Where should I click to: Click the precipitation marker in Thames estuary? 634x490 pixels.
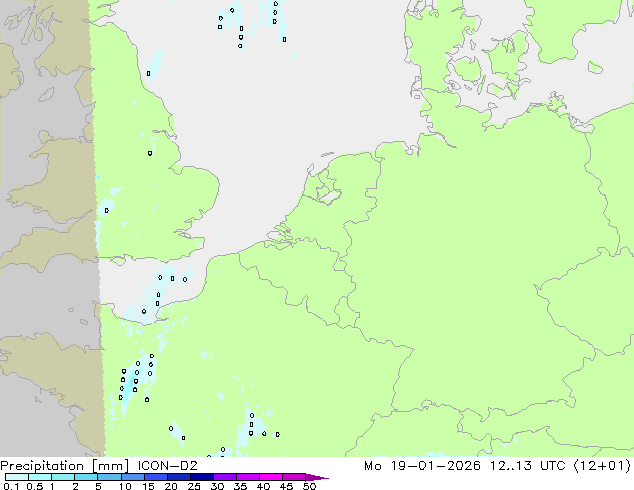tap(172, 278)
